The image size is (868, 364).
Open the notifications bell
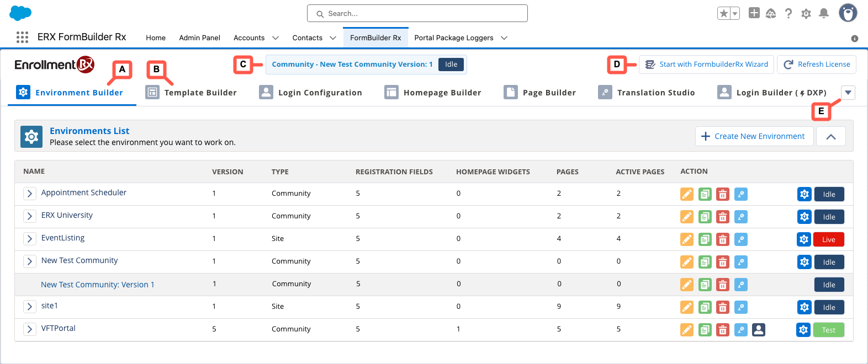click(x=823, y=13)
